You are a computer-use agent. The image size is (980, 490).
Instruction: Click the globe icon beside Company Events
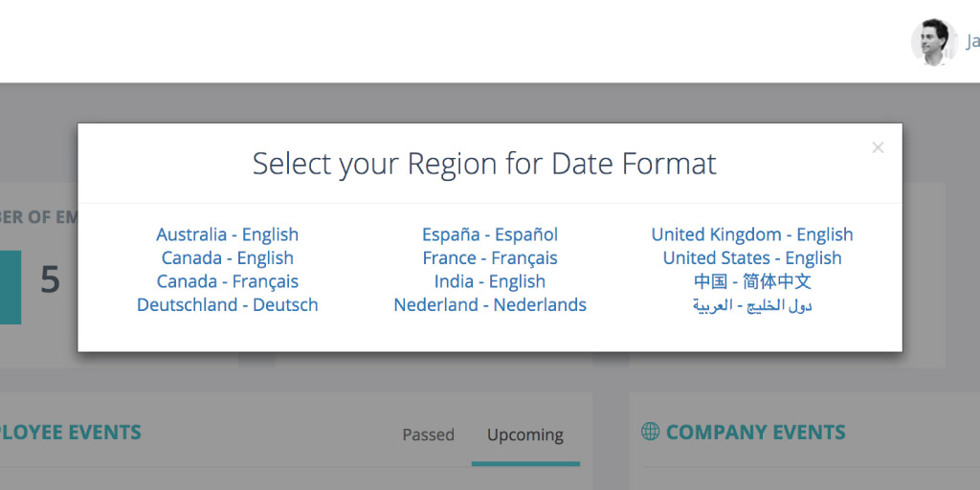(651, 432)
